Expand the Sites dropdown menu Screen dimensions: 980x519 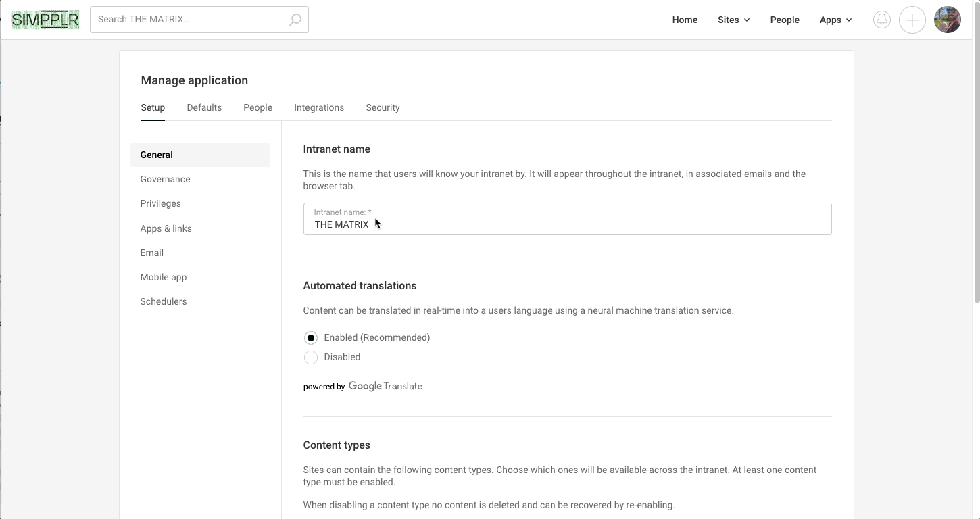733,20
